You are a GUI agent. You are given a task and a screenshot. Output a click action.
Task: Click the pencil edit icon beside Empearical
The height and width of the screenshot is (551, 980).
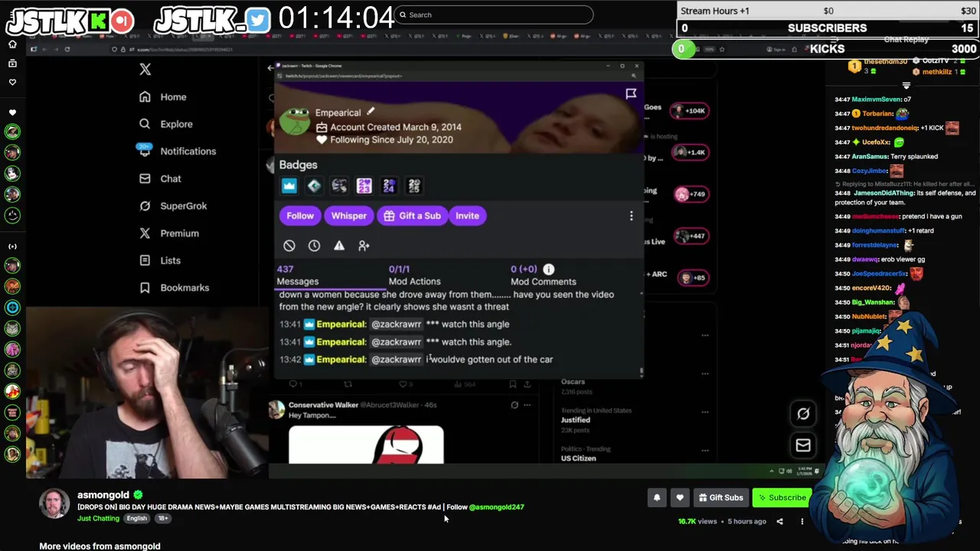[371, 112]
